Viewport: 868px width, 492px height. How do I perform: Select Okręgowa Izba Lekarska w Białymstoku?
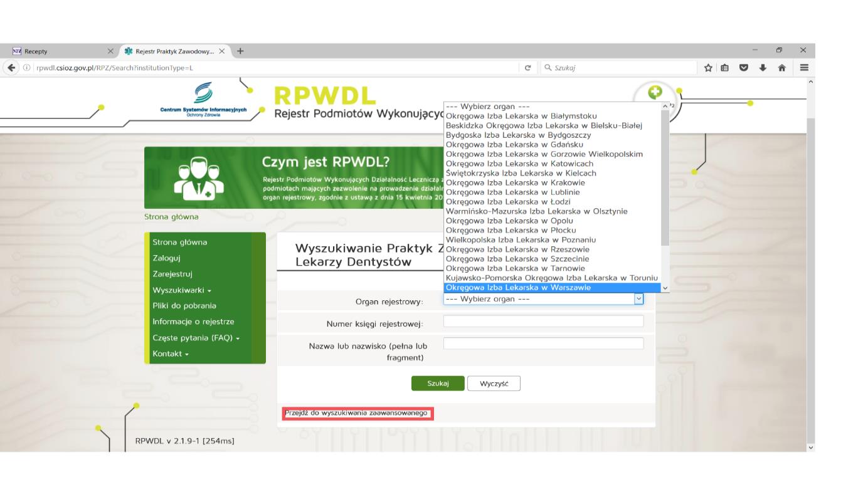(x=553, y=116)
